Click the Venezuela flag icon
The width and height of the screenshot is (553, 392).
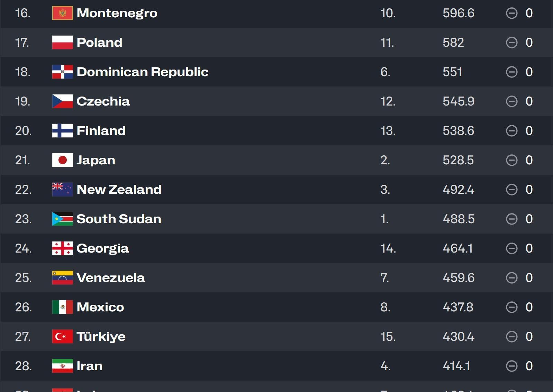coord(63,278)
